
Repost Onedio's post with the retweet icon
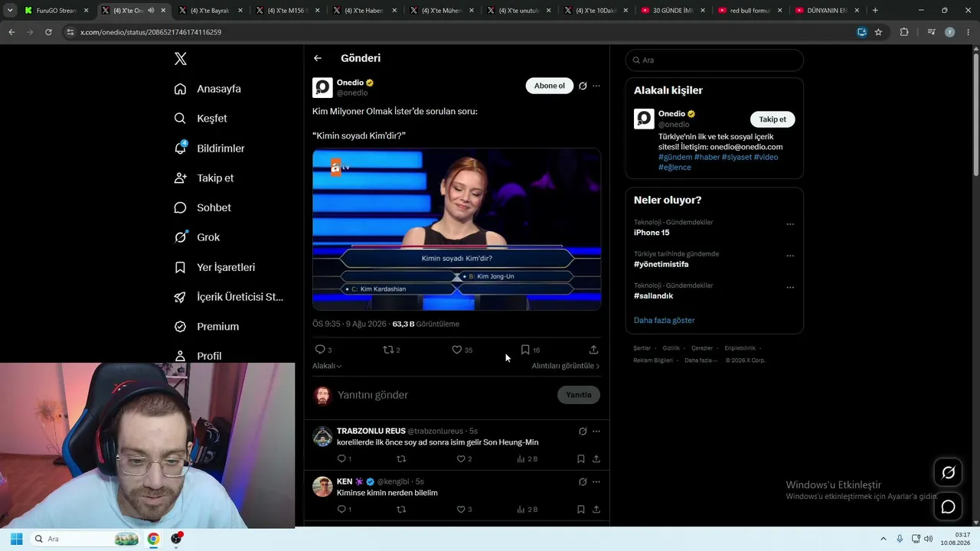(x=388, y=350)
